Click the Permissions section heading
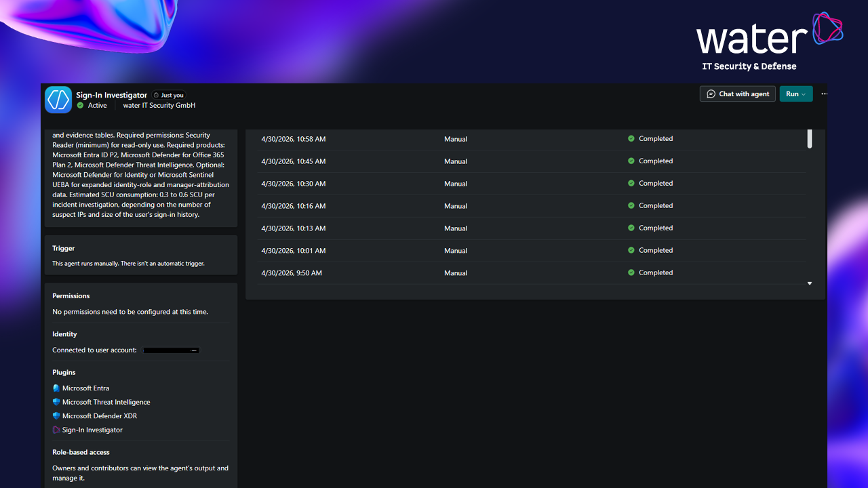 [71, 296]
